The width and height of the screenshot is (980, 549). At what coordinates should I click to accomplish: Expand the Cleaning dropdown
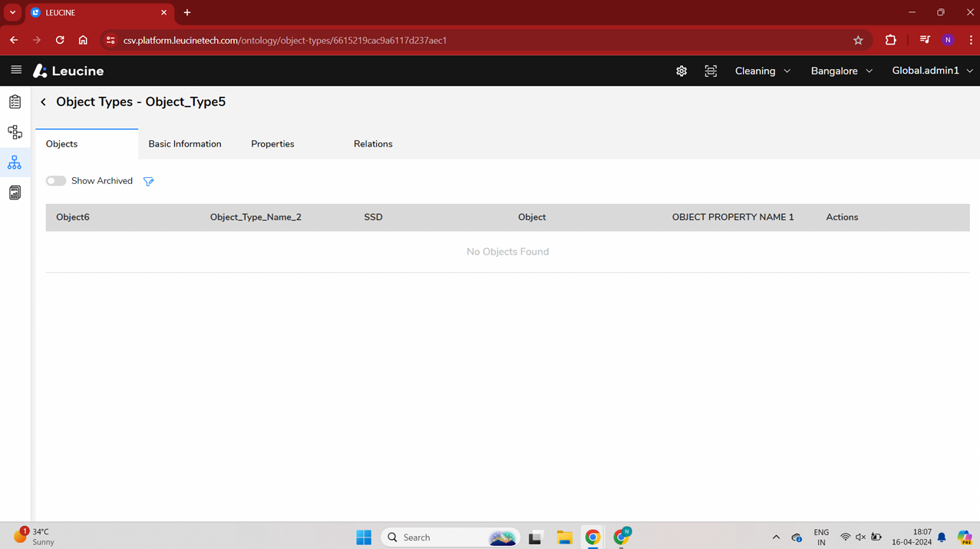point(763,71)
